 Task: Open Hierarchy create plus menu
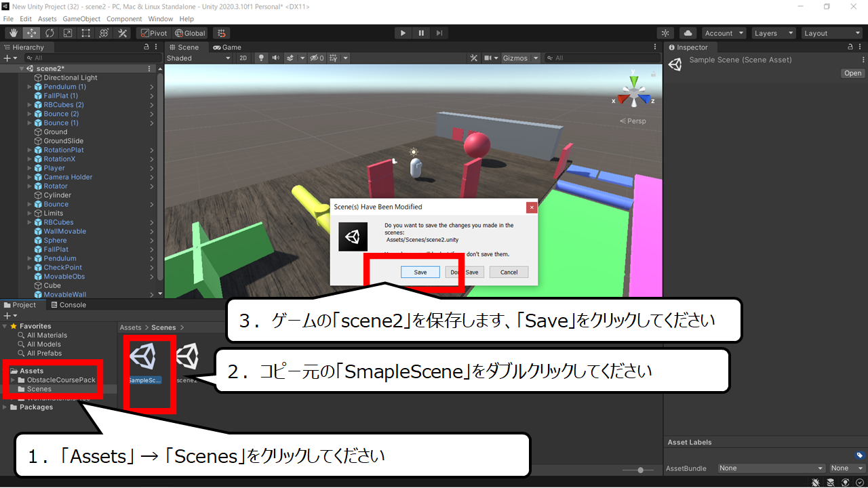coord(9,58)
